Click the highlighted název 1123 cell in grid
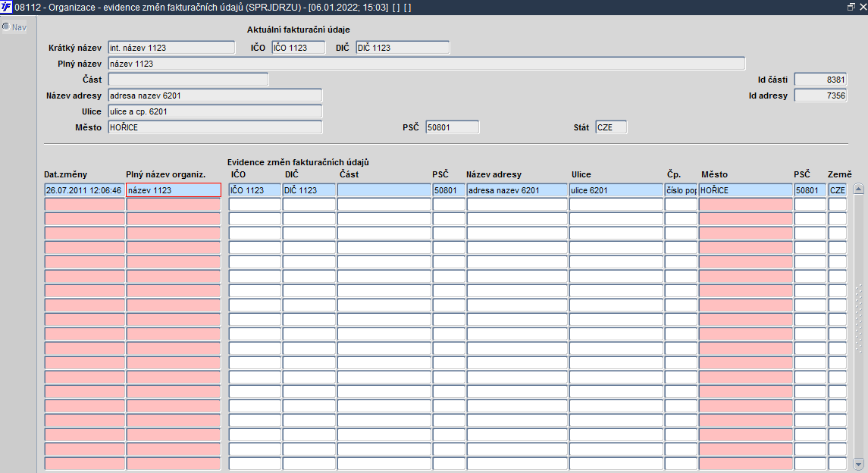This screenshot has height=473, width=868. pos(174,190)
